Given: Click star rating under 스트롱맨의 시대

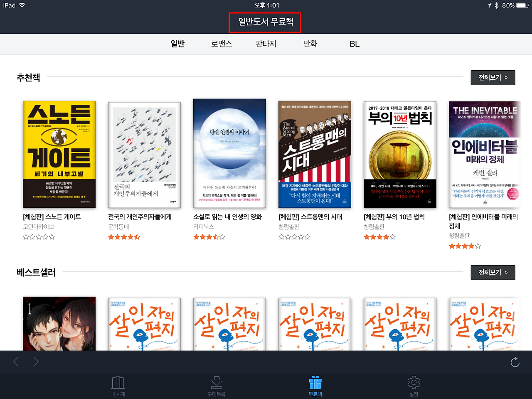Looking at the screenshot, I should (x=294, y=237).
